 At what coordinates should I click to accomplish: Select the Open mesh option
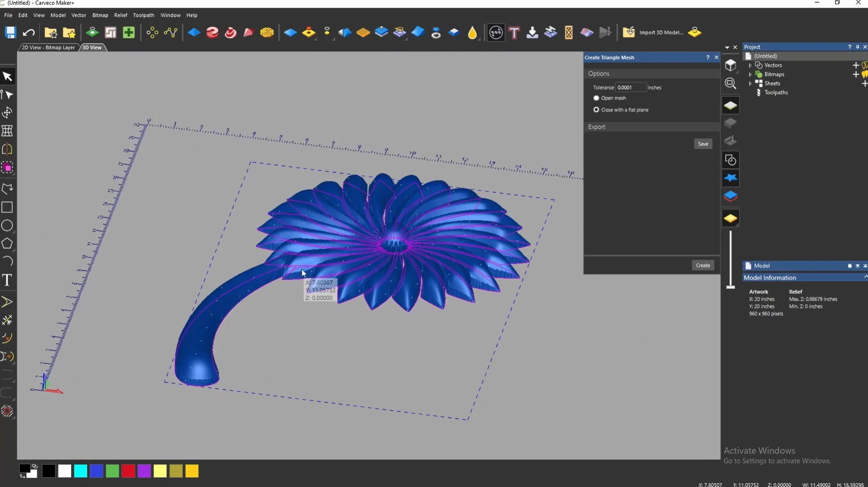pos(596,98)
